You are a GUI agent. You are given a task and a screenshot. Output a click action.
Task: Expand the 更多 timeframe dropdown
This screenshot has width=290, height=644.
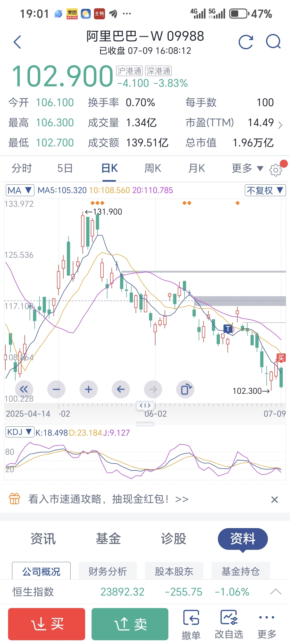click(247, 169)
